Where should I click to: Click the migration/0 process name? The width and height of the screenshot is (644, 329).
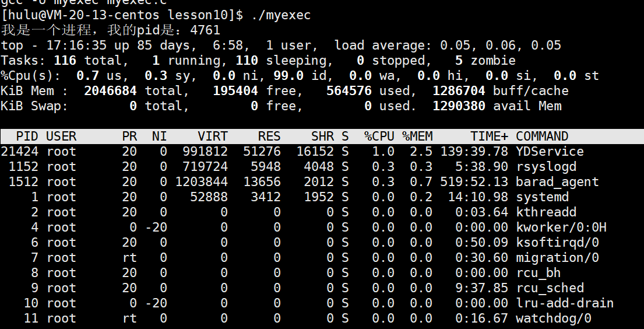[557, 258]
